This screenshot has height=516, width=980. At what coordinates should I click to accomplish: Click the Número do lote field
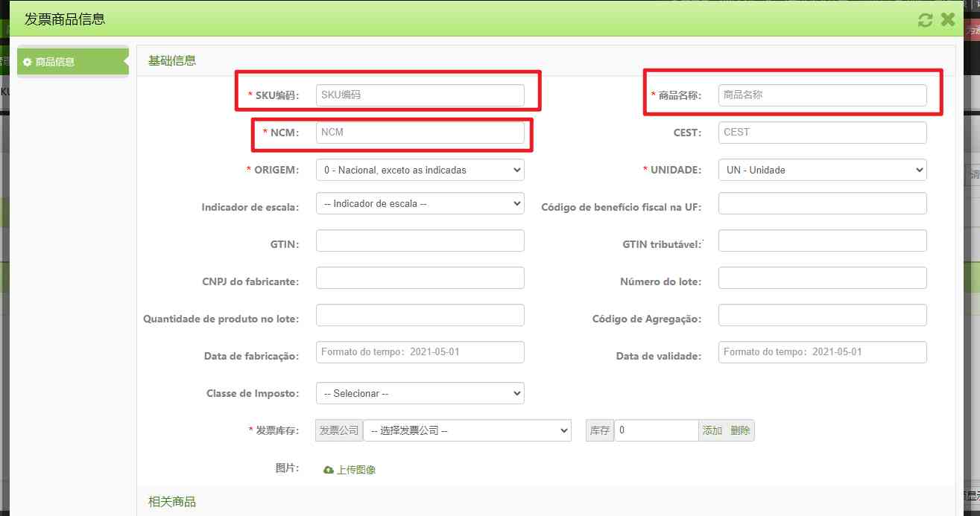[822, 278]
